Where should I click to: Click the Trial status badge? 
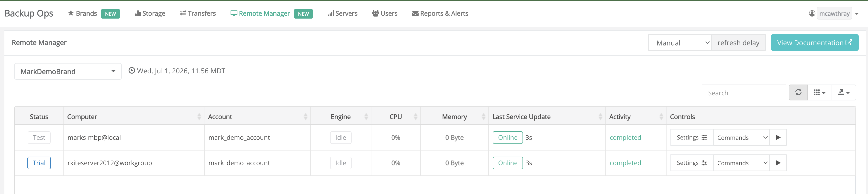[x=39, y=163]
